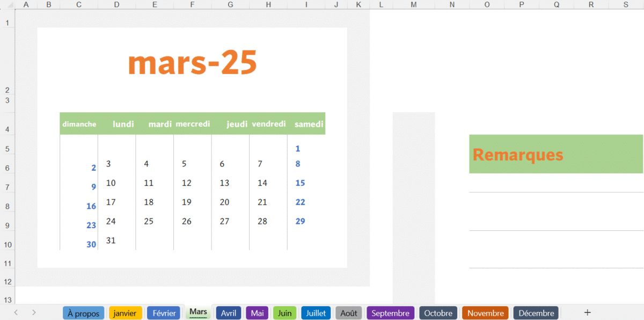The width and height of the screenshot is (644, 320).
Task: Open the Octobre sheet tab
Action: [437, 312]
